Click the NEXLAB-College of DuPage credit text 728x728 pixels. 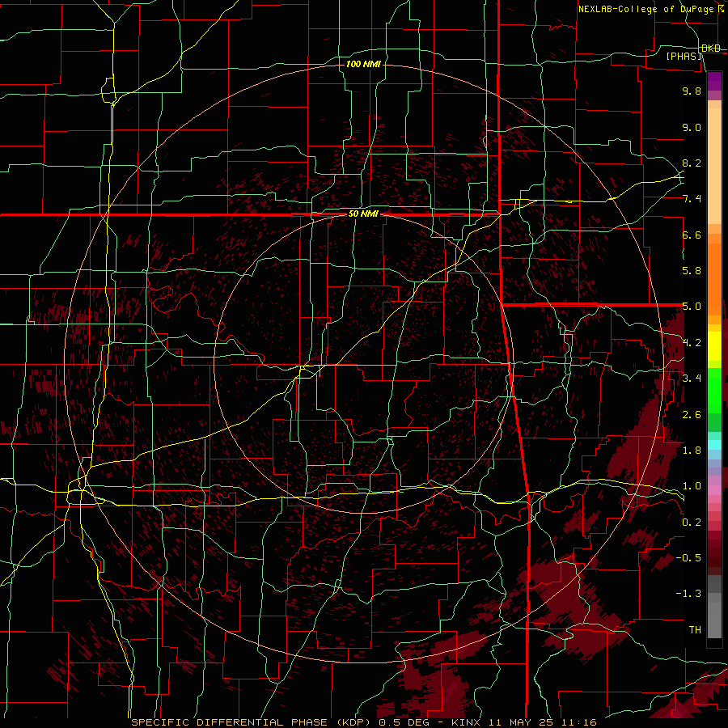click(646, 9)
